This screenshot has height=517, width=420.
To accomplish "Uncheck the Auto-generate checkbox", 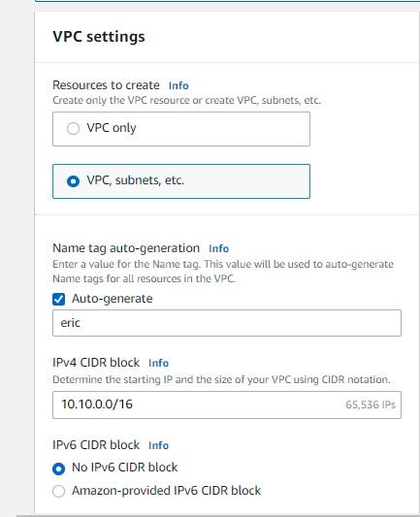I will point(58,299).
